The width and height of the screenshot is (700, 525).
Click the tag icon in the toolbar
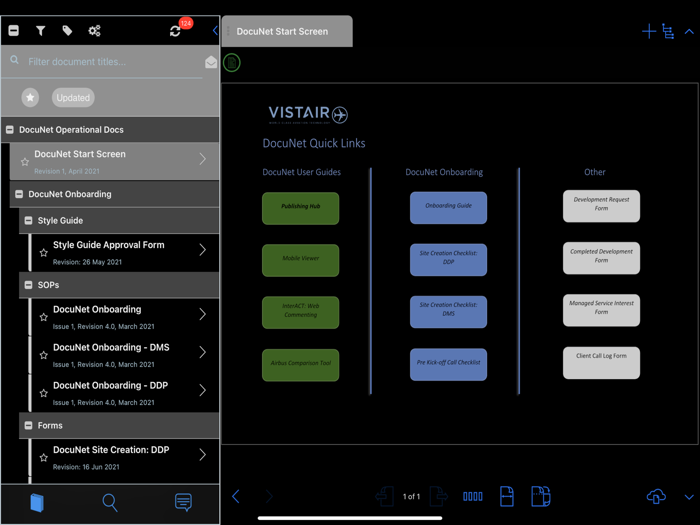click(x=67, y=31)
